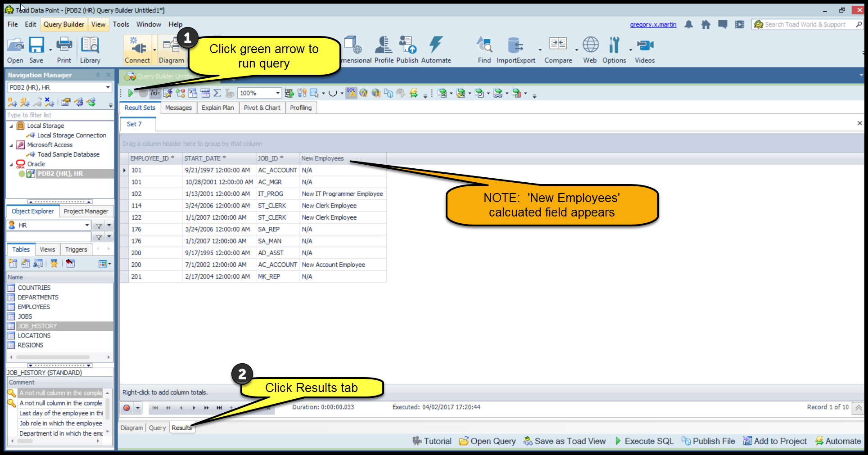The width and height of the screenshot is (868, 455).
Task: Open the Find tool
Action: (x=484, y=50)
